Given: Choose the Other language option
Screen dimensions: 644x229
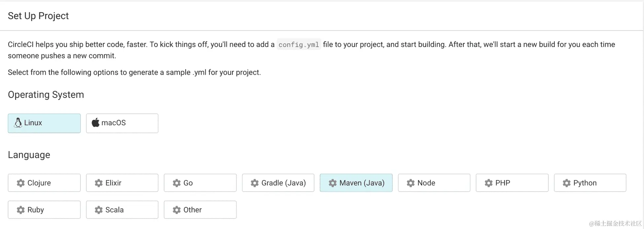Looking at the screenshot, I should [x=200, y=210].
